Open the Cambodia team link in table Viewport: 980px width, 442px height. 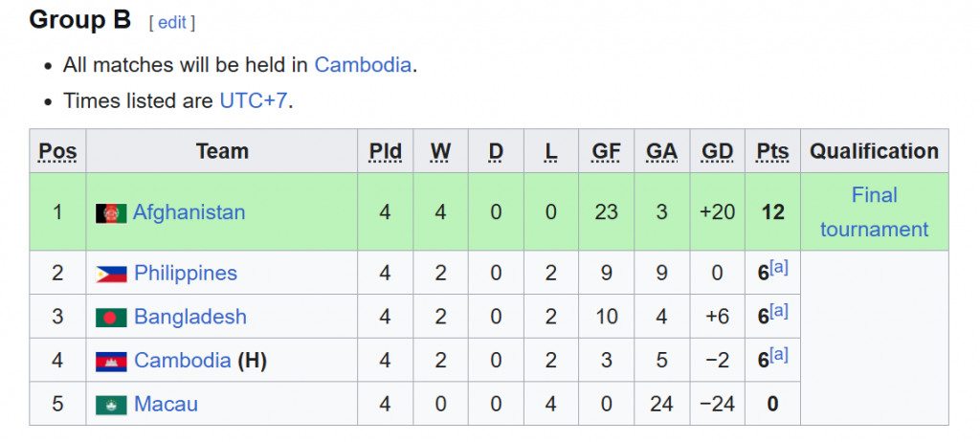tap(183, 360)
